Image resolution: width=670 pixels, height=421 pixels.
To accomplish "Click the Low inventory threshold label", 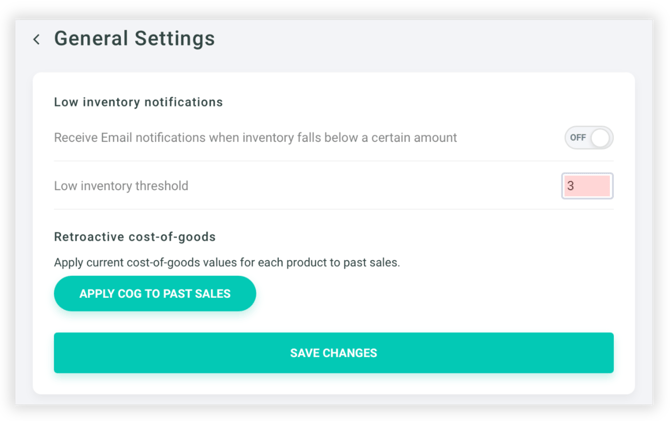I will coord(121,186).
